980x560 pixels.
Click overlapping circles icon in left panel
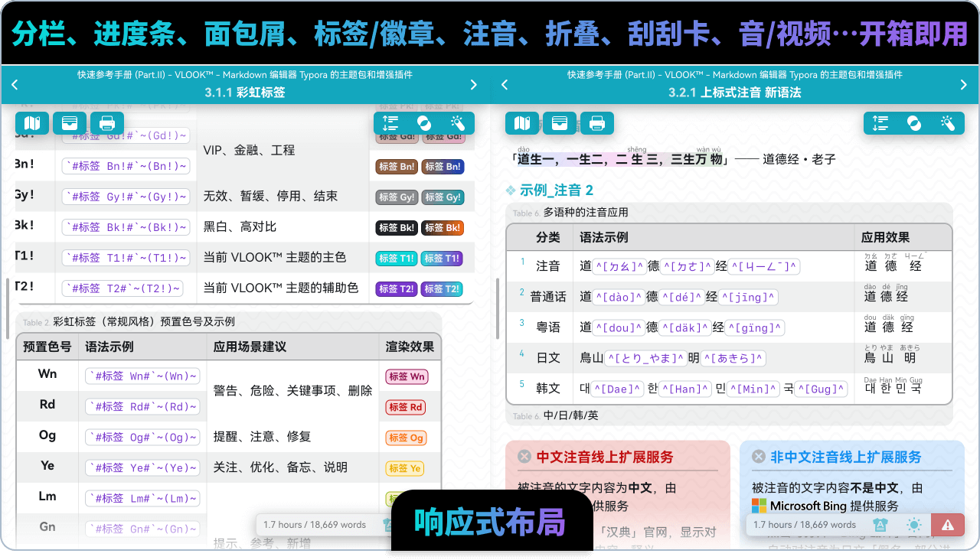coord(424,123)
